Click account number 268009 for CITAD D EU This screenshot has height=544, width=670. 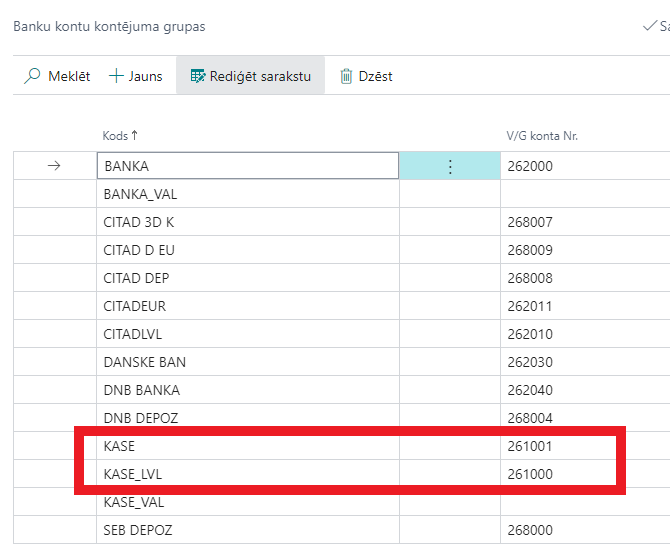click(530, 250)
